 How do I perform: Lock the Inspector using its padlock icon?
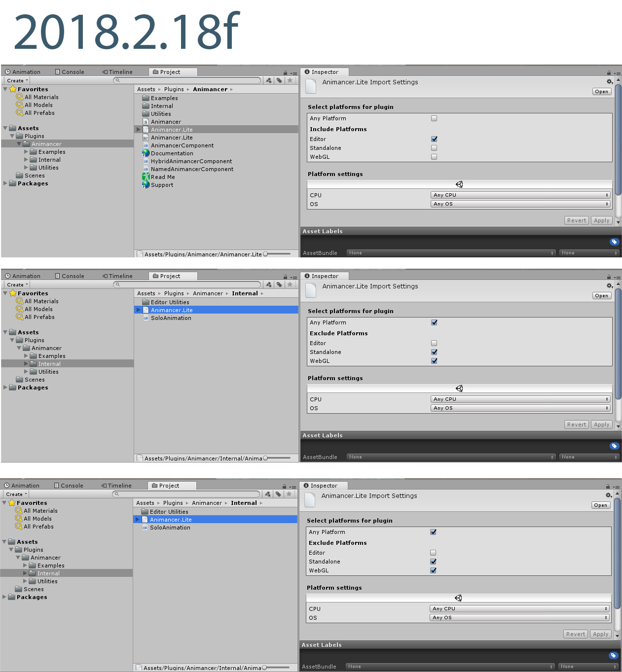pyautogui.click(x=608, y=71)
